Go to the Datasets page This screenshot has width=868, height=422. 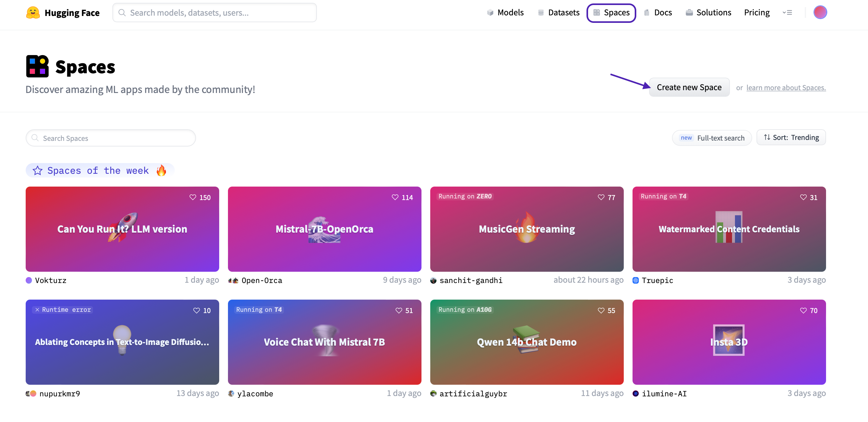click(x=558, y=13)
